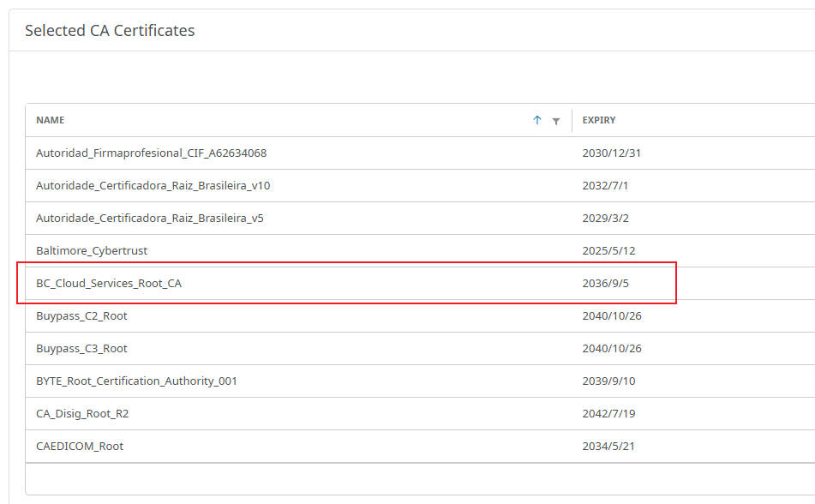
Task: Click the 2030/12/31 expiry date cell
Action: pos(612,153)
